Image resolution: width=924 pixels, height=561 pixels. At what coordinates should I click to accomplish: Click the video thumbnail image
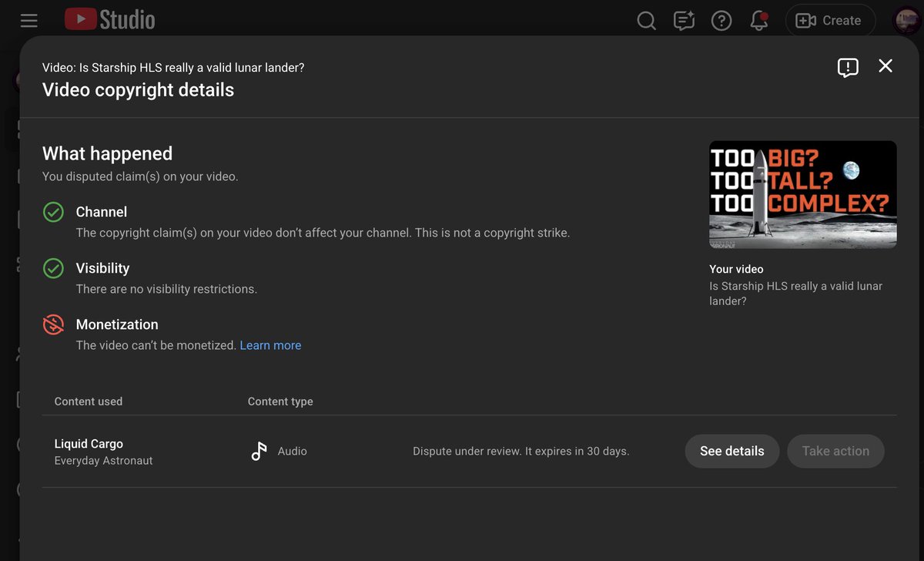tap(802, 194)
